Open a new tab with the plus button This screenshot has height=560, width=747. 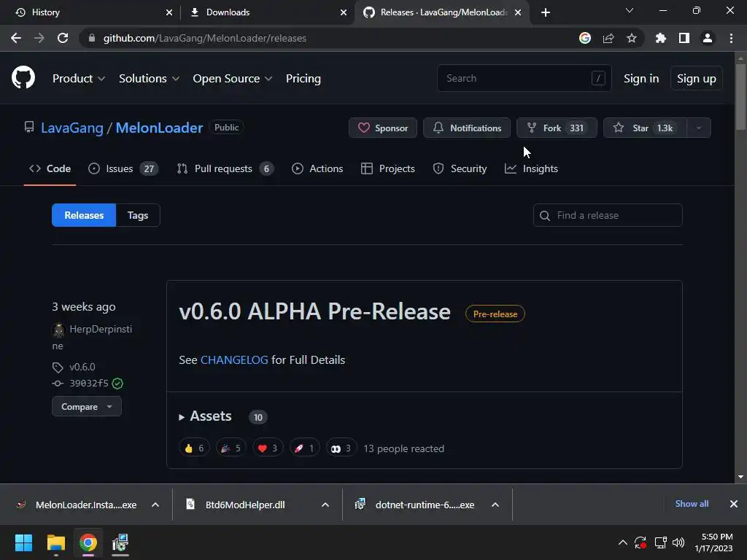point(546,12)
